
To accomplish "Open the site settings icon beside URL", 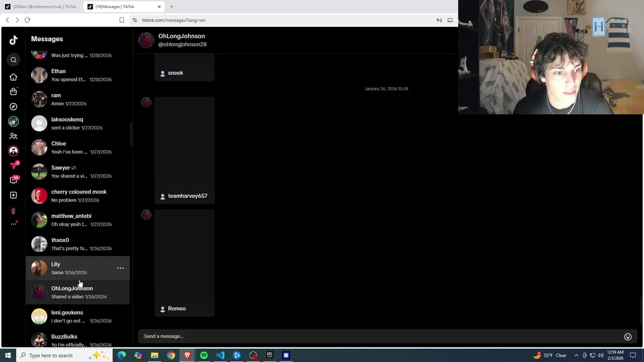I will [134, 20].
